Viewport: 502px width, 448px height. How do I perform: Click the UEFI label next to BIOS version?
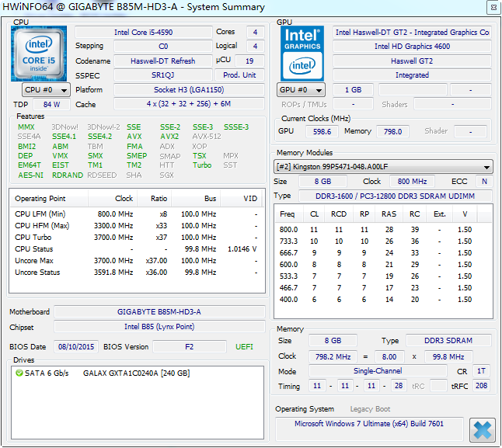tap(244, 346)
